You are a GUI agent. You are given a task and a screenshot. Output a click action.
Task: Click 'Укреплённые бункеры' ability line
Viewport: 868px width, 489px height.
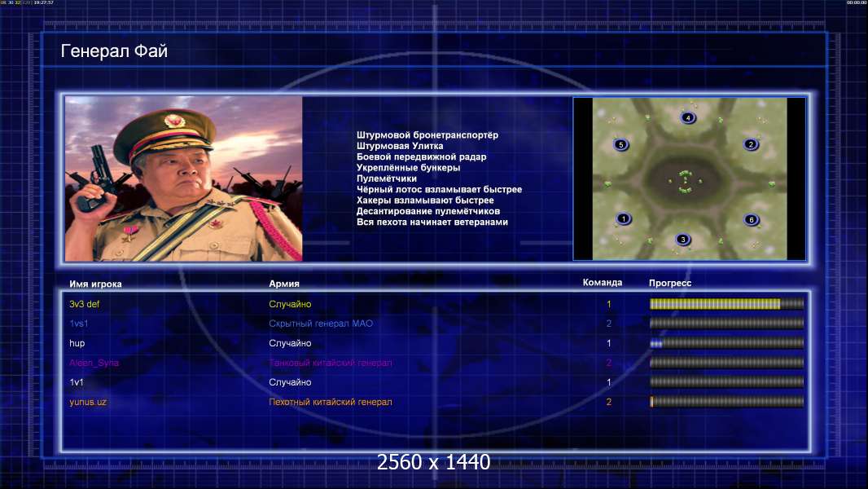click(x=409, y=168)
